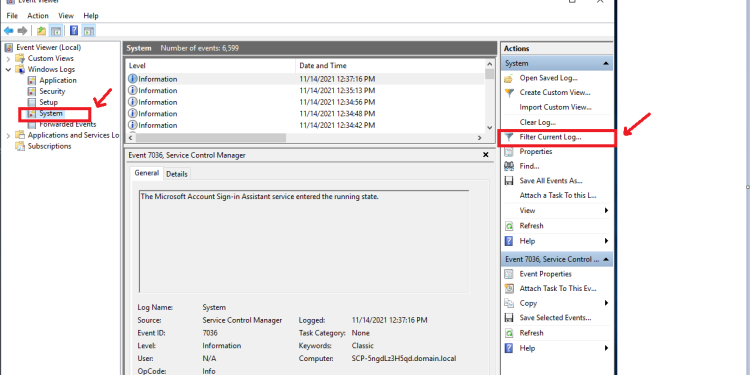Image resolution: width=750 pixels, height=375 pixels.
Task: Open the View menu
Action: pyautogui.click(x=66, y=16)
